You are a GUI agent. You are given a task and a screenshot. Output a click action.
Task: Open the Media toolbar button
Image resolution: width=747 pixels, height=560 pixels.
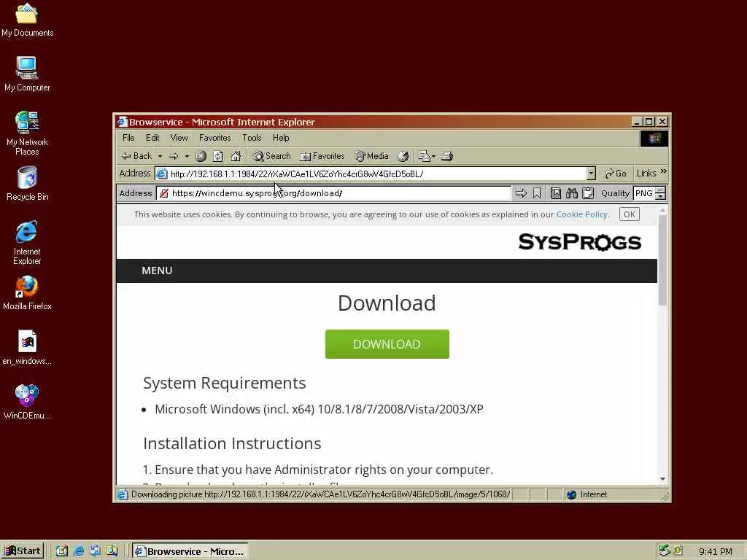click(371, 156)
